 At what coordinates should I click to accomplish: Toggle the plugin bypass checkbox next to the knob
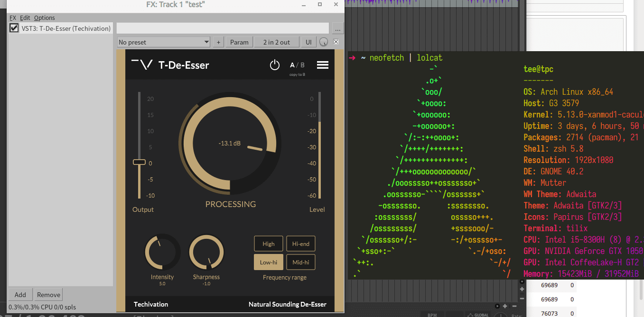pos(336,42)
